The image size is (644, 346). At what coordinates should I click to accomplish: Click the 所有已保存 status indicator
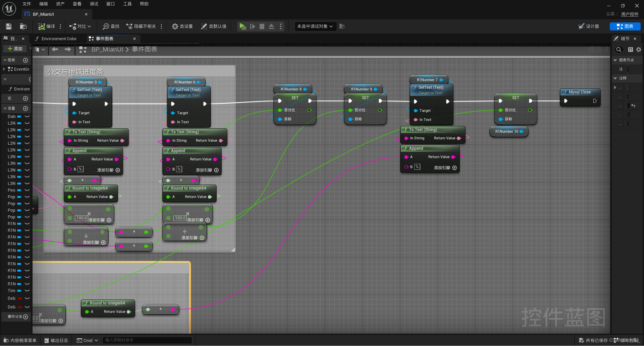pos(593,340)
